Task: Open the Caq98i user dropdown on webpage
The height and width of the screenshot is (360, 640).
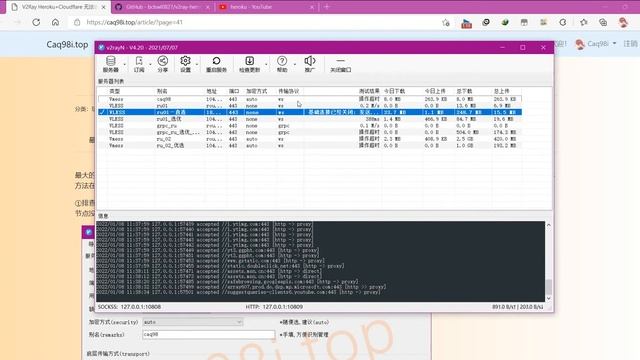Action: click(596, 43)
